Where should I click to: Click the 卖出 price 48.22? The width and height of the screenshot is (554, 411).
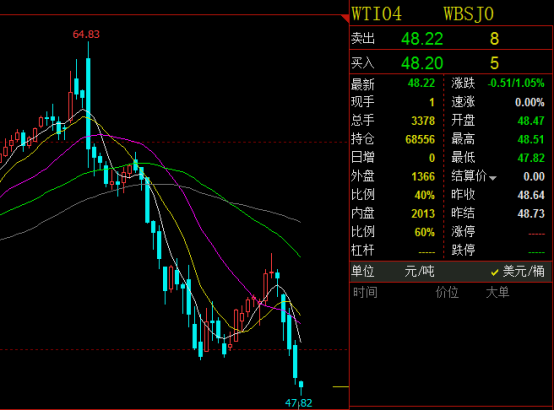click(422, 39)
